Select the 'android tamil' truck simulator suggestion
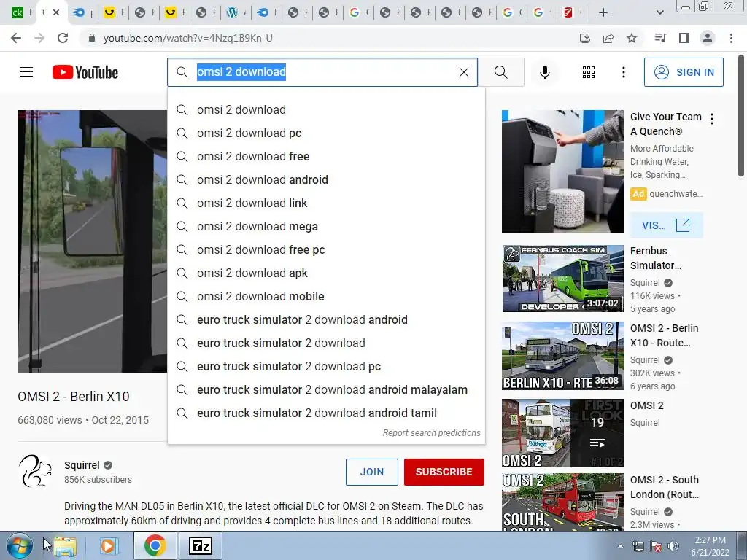The width and height of the screenshot is (747, 560). (326, 413)
